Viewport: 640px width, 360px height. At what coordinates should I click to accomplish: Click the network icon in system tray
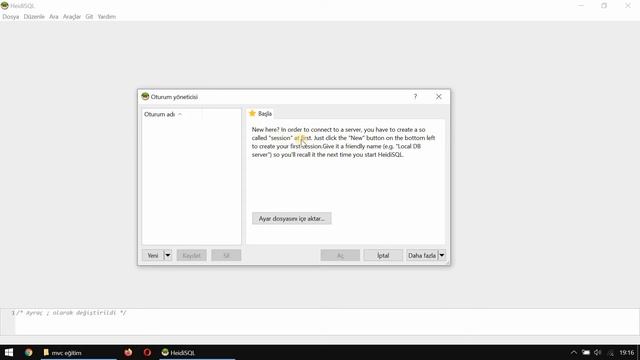[611, 352]
